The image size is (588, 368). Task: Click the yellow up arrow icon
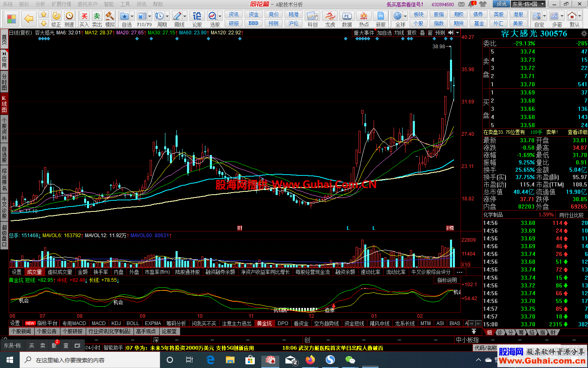click(44, 15)
